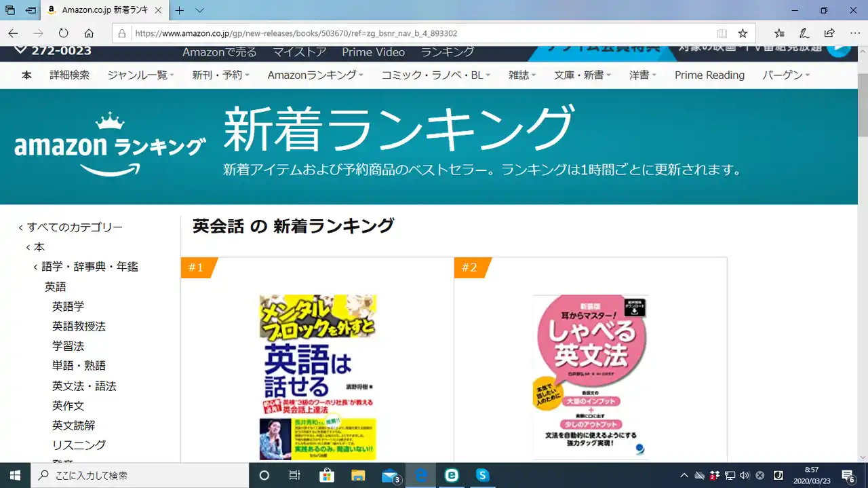Image resolution: width=868 pixels, height=488 pixels.
Task: Open tabs you've set aside icon
Action: click(x=10, y=10)
